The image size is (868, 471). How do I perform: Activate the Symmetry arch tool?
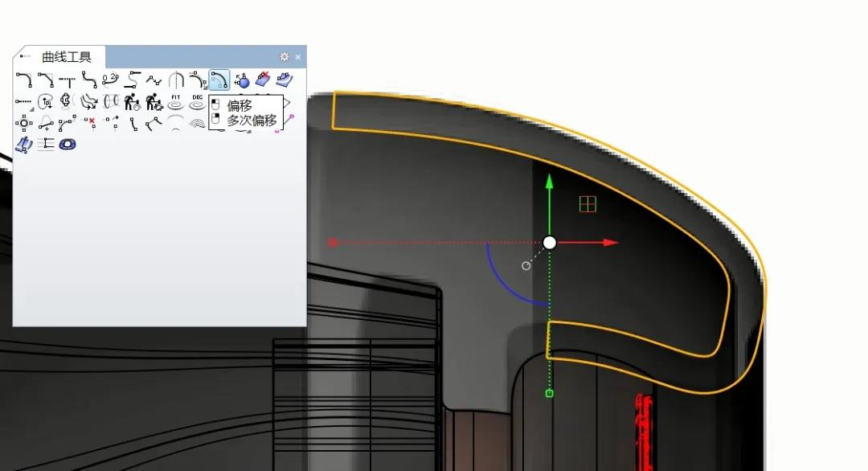coord(175,80)
